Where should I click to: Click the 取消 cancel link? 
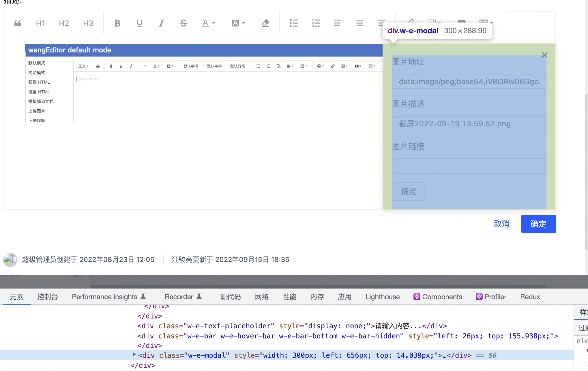click(x=502, y=224)
